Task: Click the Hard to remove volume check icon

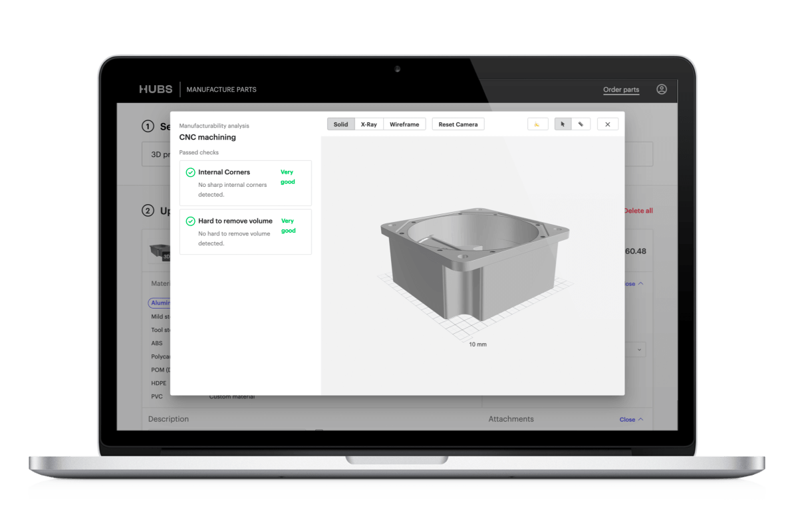Action: click(190, 221)
